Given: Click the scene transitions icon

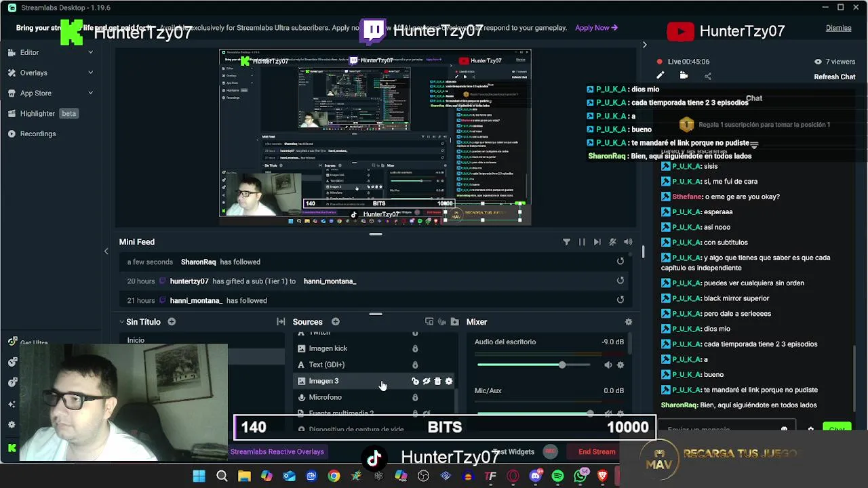Looking at the screenshot, I should (x=281, y=322).
